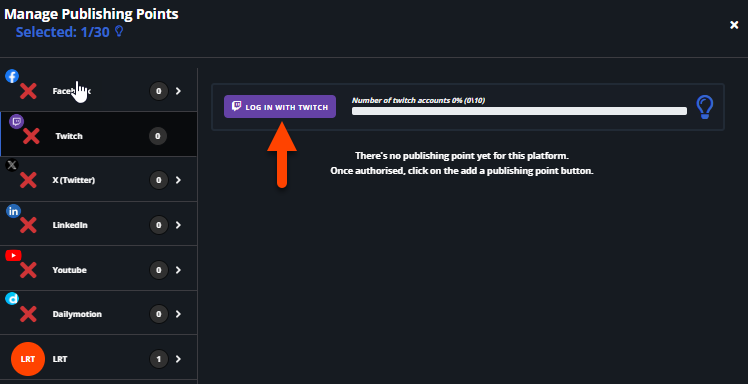This screenshot has width=748, height=384.
Task: Expand the LinkedIn platform chevron
Action: point(178,225)
